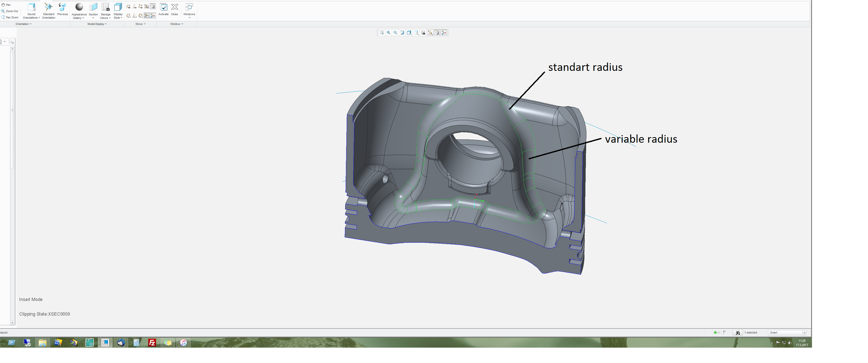Open the Saved Orientations list

click(31, 11)
